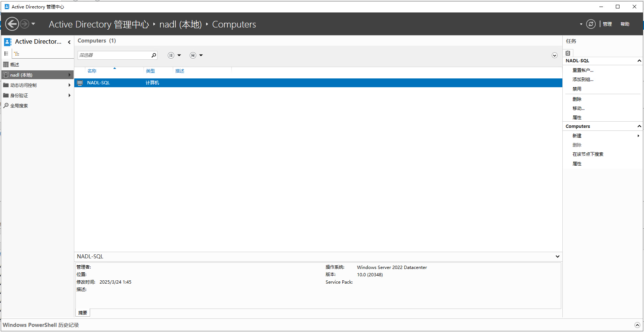Open 属性 under Computers tasks
This screenshot has width=644, height=332.
[x=577, y=163]
